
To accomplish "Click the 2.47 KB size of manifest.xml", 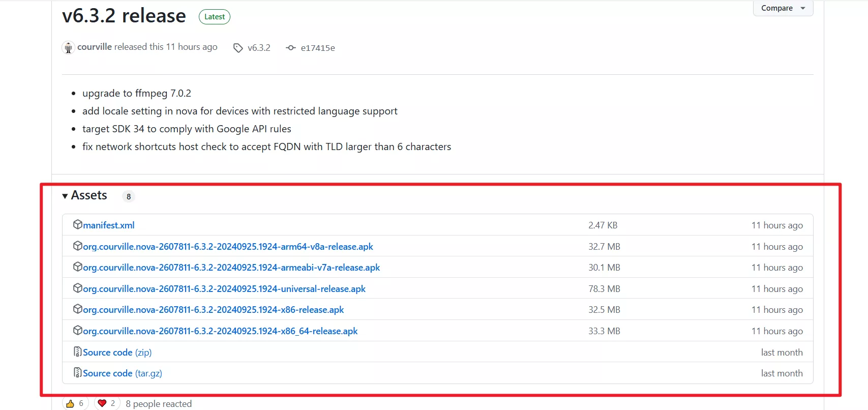I will (x=603, y=225).
